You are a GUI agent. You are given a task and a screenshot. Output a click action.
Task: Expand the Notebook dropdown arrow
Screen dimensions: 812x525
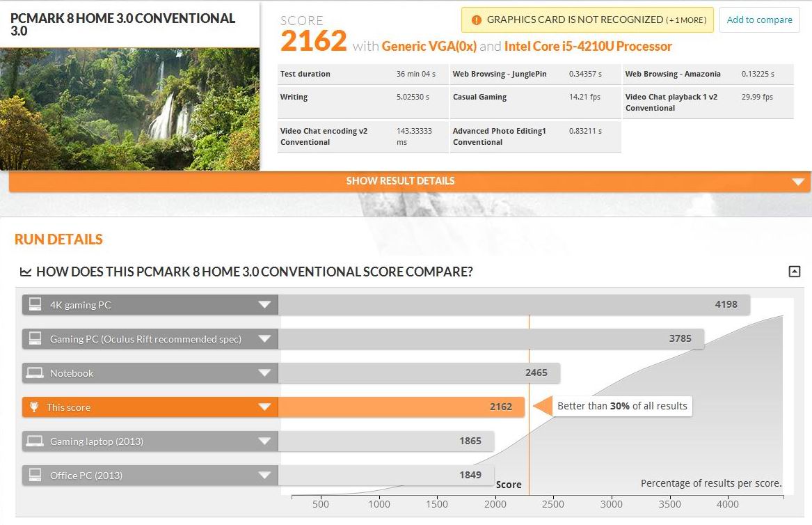pyautogui.click(x=264, y=373)
